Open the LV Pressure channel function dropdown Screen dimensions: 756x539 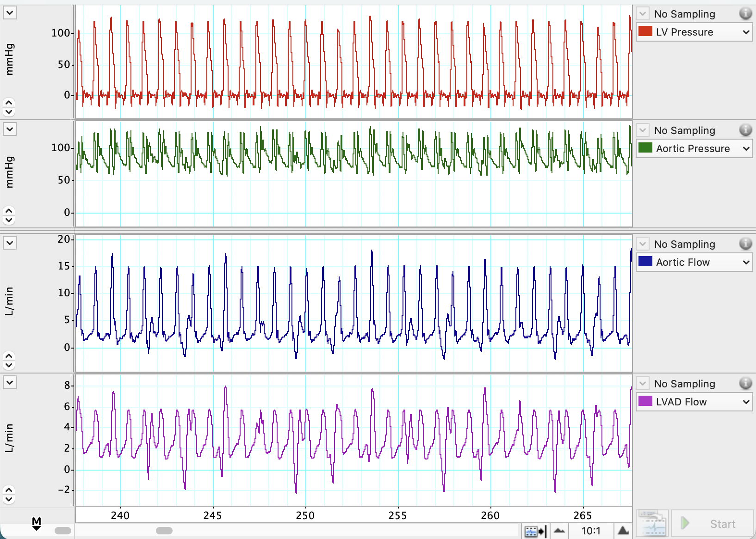click(x=694, y=32)
